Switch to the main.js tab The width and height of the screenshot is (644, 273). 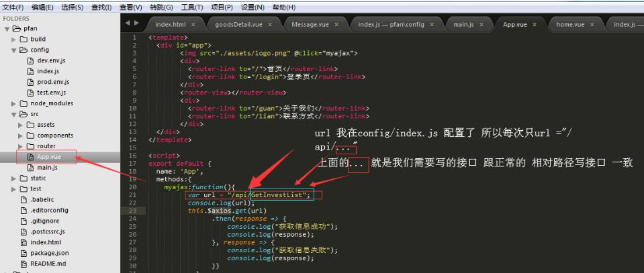click(464, 25)
